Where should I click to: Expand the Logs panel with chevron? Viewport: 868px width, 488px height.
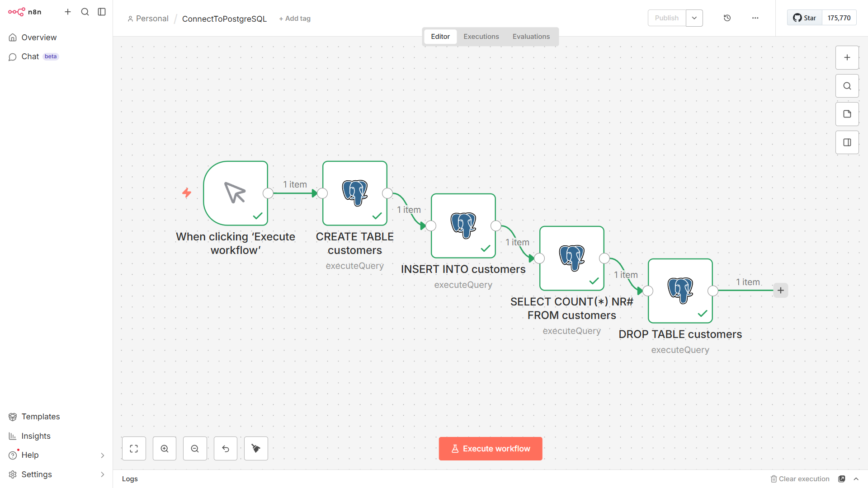[x=856, y=479]
